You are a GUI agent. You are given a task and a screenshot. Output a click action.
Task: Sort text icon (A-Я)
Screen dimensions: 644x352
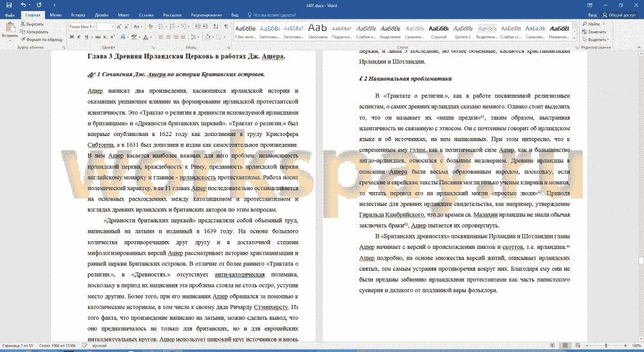[216, 26]
